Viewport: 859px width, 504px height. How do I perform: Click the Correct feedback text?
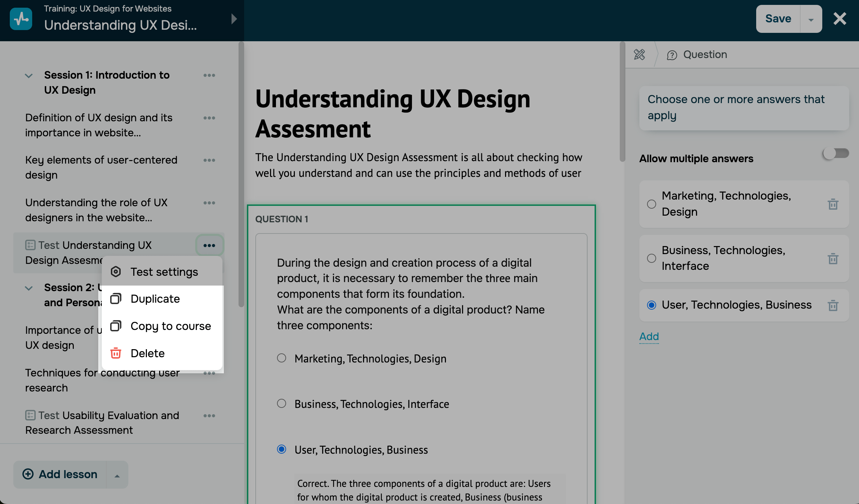coord(424,490)
